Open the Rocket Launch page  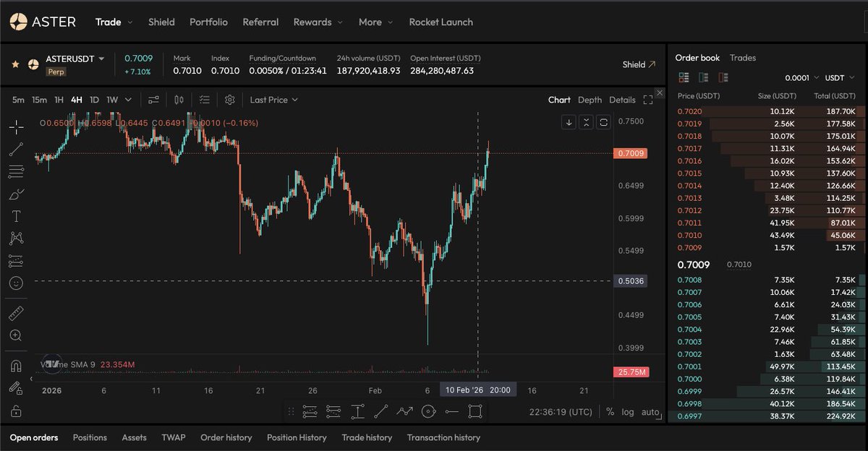pyautogui.click(x=441, y=22)
